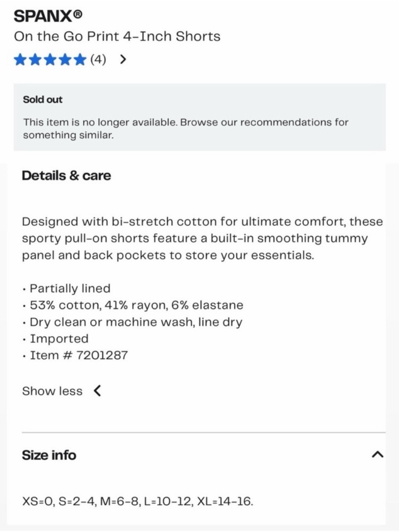Click the Dry clean or machine wash line
399x532 pixels.
click(136, 322)
